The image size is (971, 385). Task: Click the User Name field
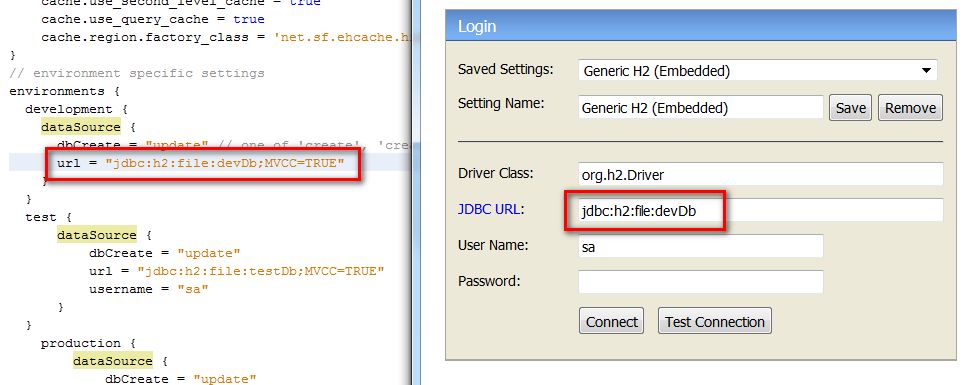[700, 246]
